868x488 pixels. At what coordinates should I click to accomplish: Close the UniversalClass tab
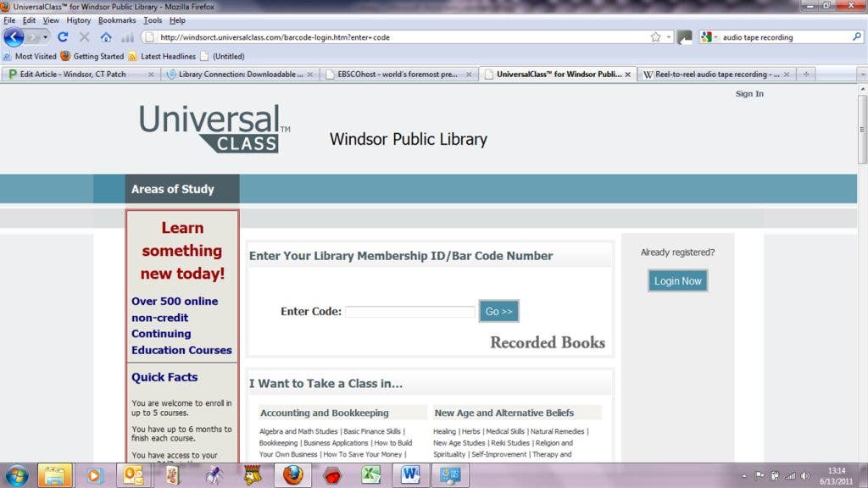[627, 75]
